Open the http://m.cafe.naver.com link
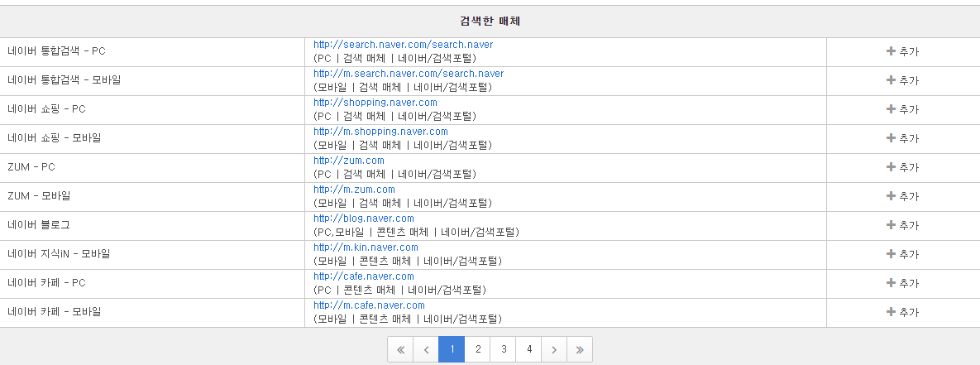The height and width of the screenshot is (365, 980). point(369,305)
